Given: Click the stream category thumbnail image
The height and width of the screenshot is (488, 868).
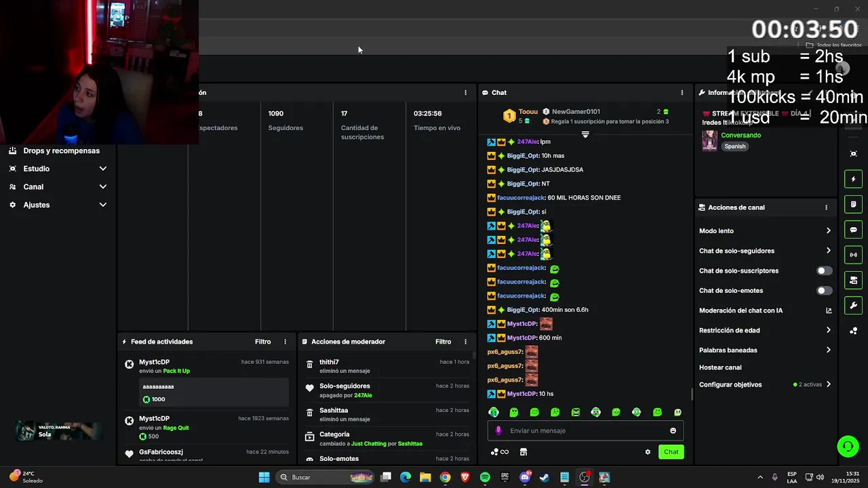Looking at the screenshot, I should (x=709, y=140).
